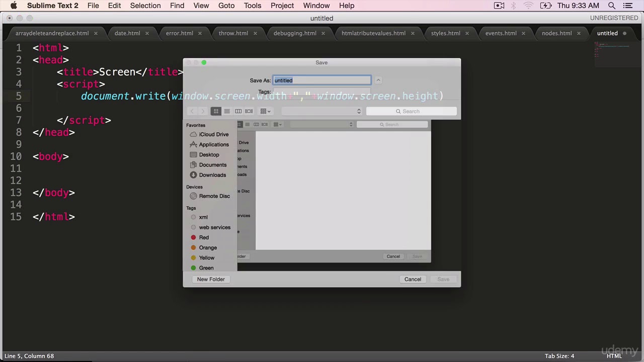
Task: Switch Save dialog to icon view
Action: [216, 111]
